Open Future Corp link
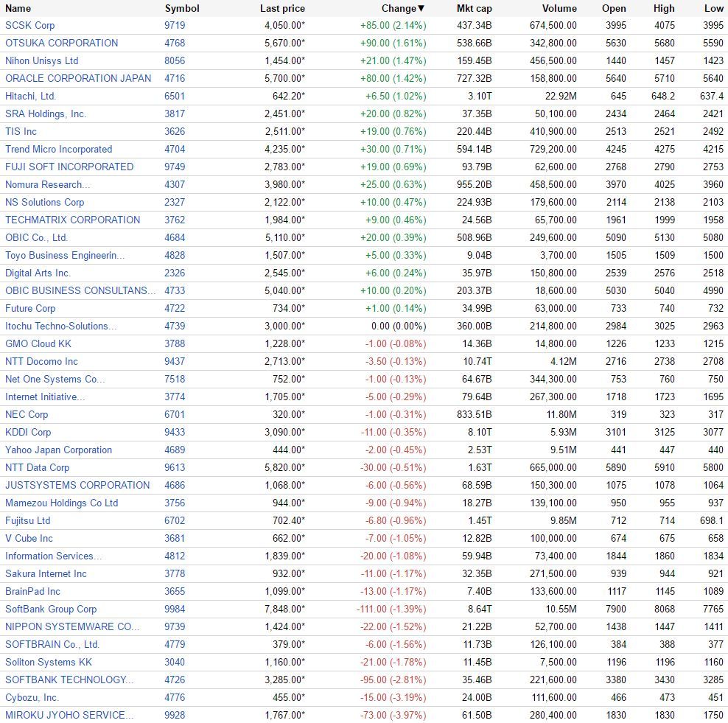The height and width of the screenshot is (723, 728). [30, 308]
